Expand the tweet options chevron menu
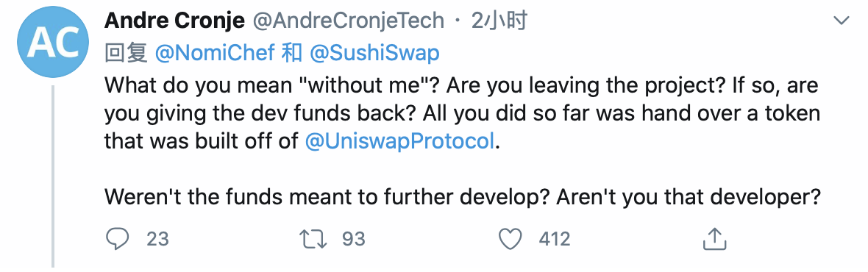The image size is (868, 272). (x=842, y=21)
